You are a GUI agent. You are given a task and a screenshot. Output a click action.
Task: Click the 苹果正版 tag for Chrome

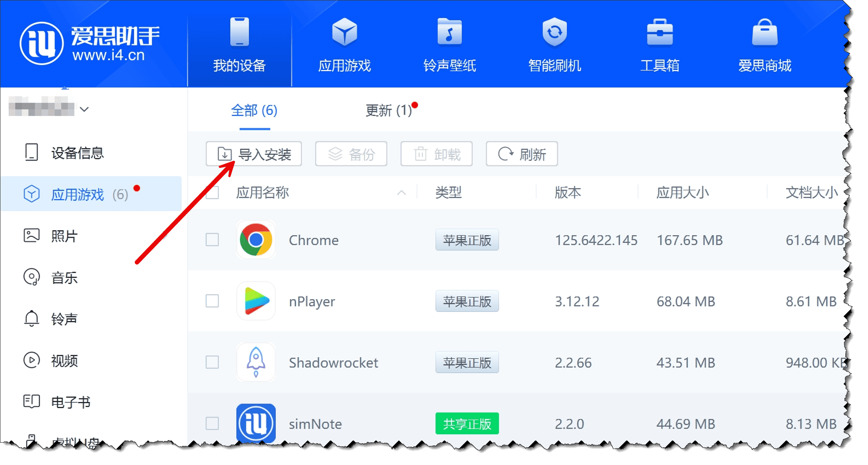point(467,240)
